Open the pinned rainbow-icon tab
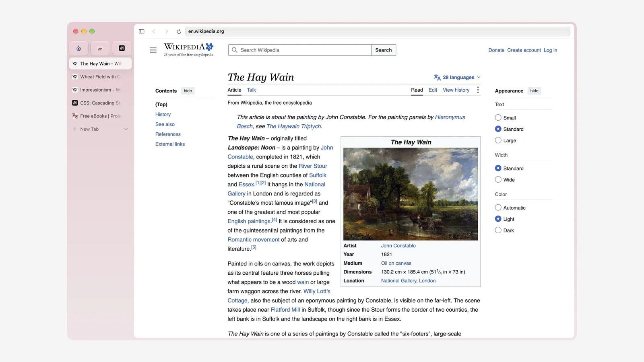This screenshot has height=362, width=644. pyautogui.click(x=100, y=48)
